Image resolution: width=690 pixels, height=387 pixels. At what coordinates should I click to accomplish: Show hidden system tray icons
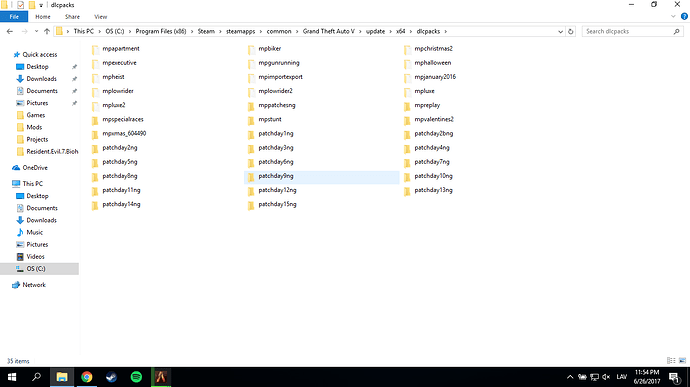[x=570, y=377]
